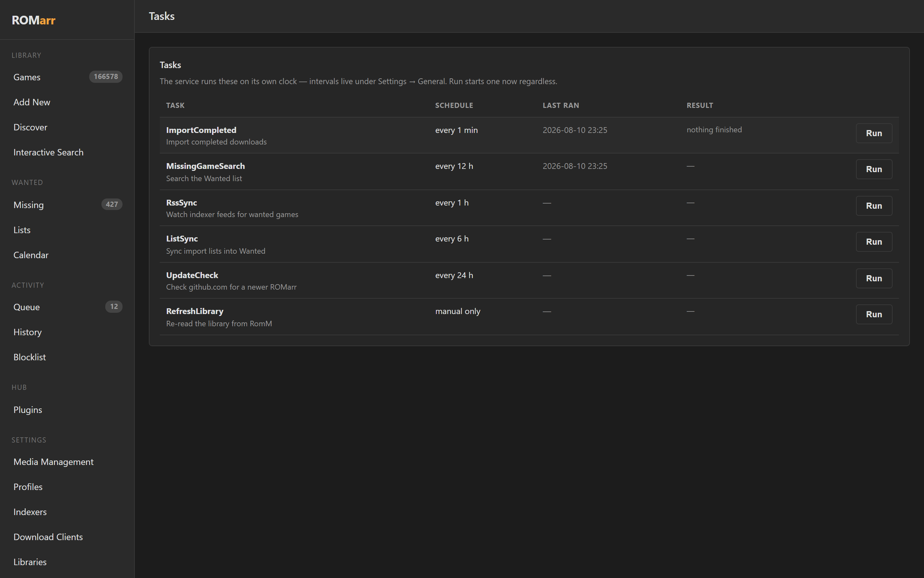The height and width of the screenshot is (578, 924).
Task: Click the 'every 1 min' schedule value
Action: [x=456, y=130]
